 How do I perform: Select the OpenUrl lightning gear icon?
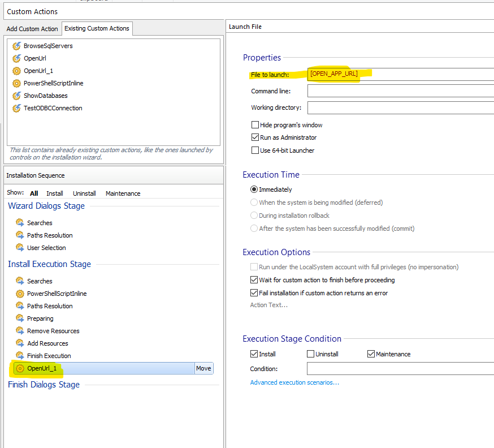tap(16, 58)
